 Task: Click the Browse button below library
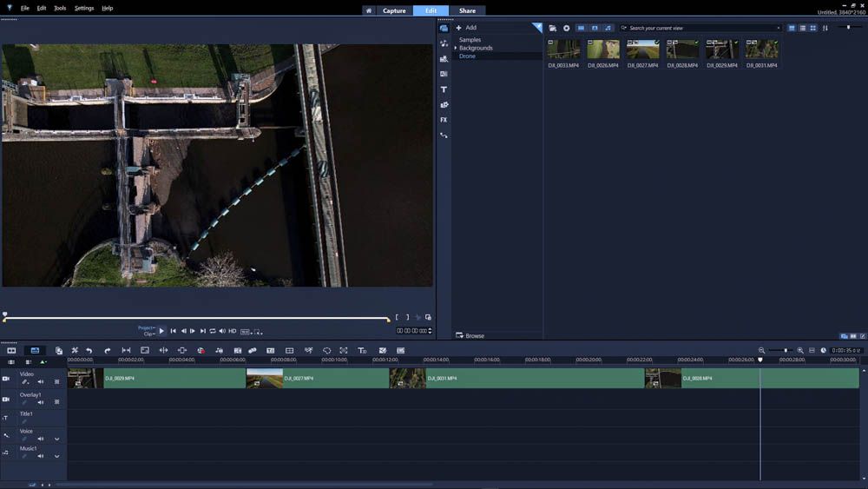click(x=470, y=335)
